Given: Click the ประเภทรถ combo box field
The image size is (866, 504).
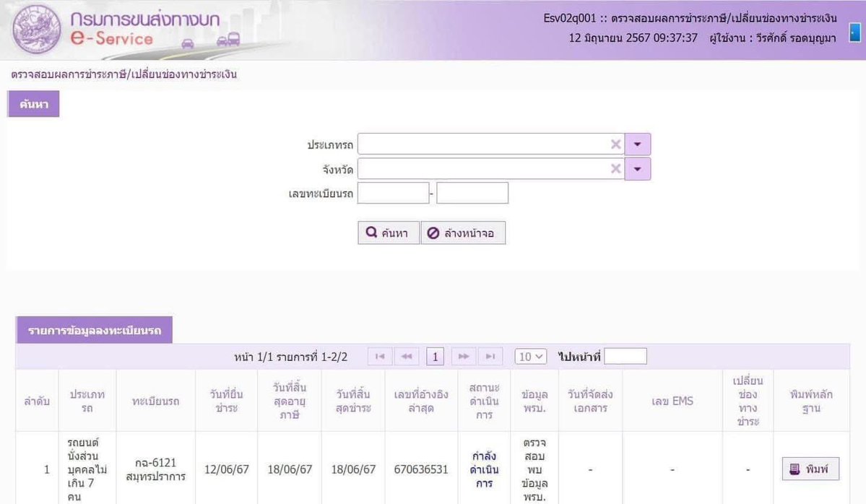Looking at the screenshot, I should [x=491, y=144].
